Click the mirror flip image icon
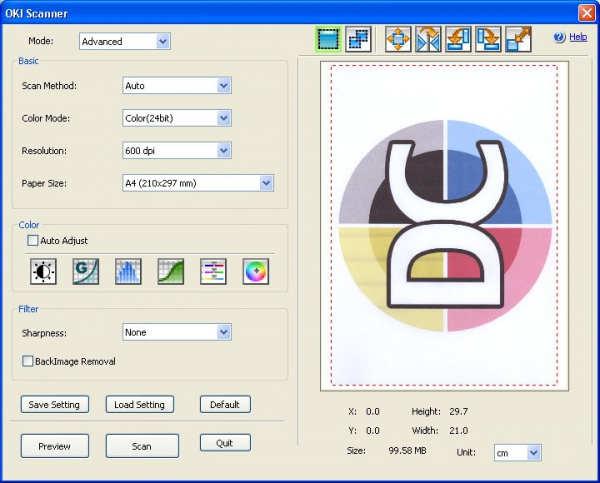The height and width of the screenshot is (483, 600). click(x=429, y=39)
